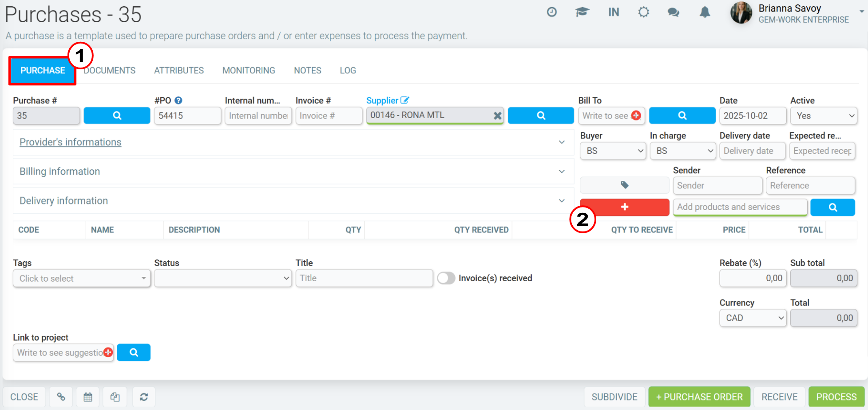Open the Currency CAD dropdown
The width and height of the screenshot is (868, 411).
753,318
